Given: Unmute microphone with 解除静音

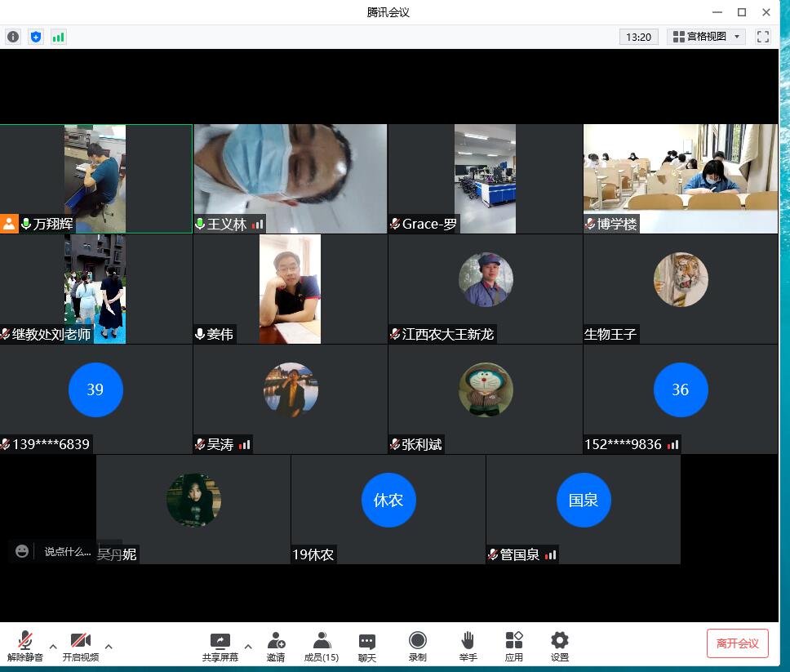Looking at the screenshot, I should tap(25, 646).
